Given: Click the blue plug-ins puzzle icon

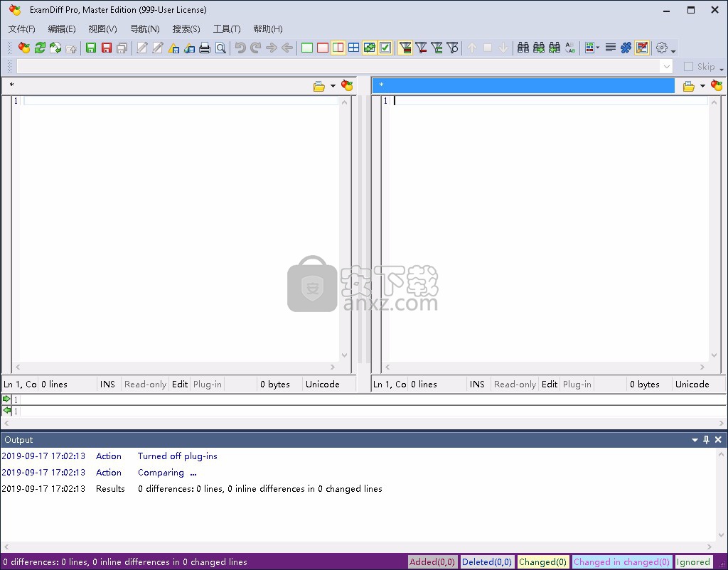Looking at the screenshot, I should pyautogui.click(x=626, y=48).
